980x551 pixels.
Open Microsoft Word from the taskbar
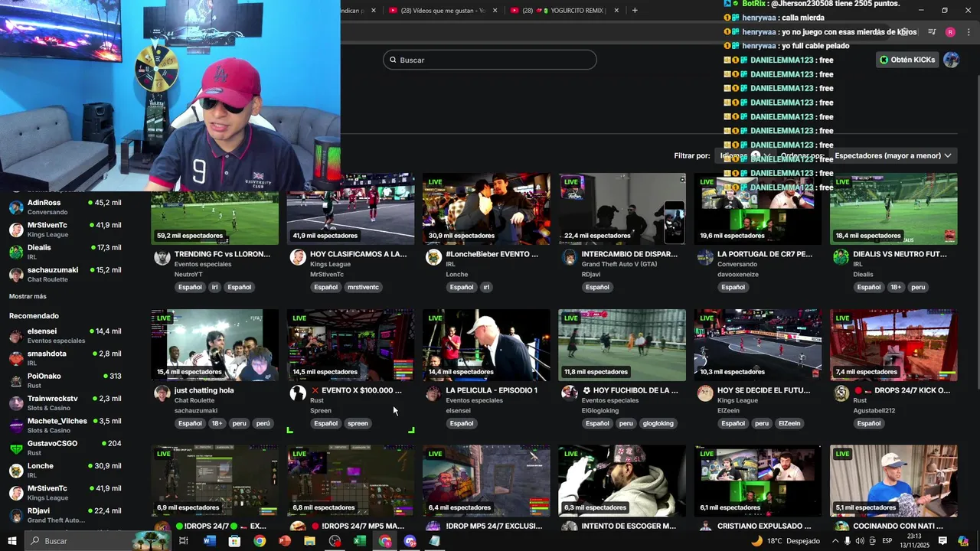click(x=210, y=541)
